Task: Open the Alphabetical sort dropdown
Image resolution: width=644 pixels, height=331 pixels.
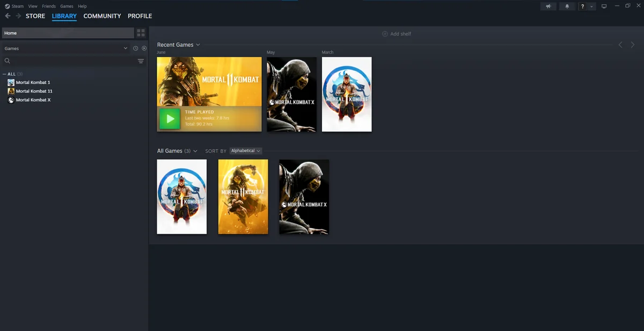Action: (x=246, y=151)
